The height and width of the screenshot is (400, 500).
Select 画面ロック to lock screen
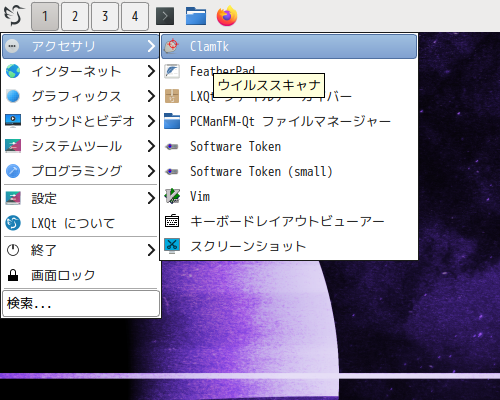[80, 275]
